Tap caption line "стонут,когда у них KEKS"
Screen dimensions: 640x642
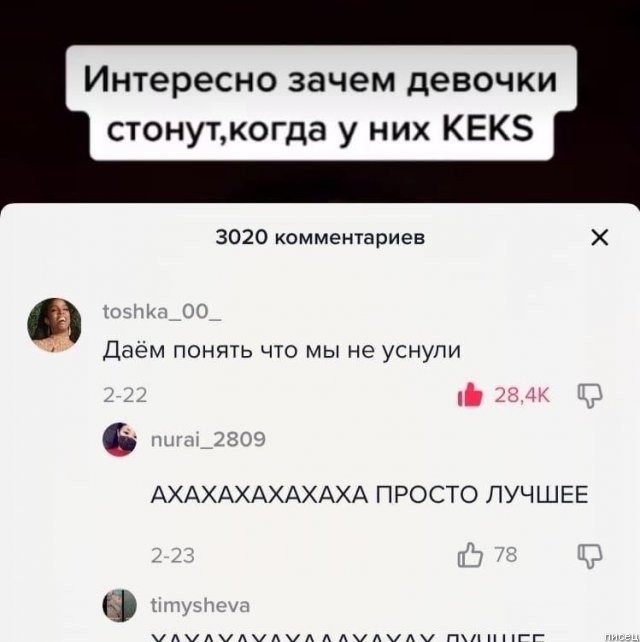(x=320, y=129)
